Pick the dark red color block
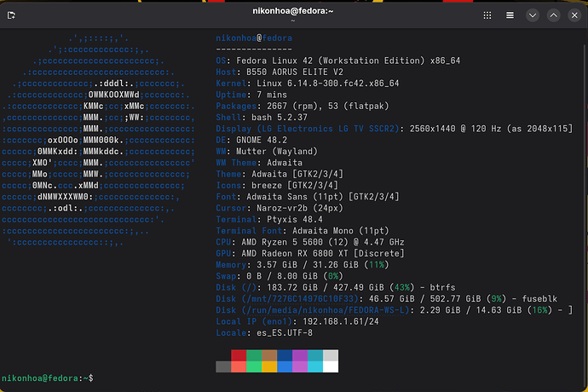The width and height of the screenshot is (588, 392). coord(239,355)
